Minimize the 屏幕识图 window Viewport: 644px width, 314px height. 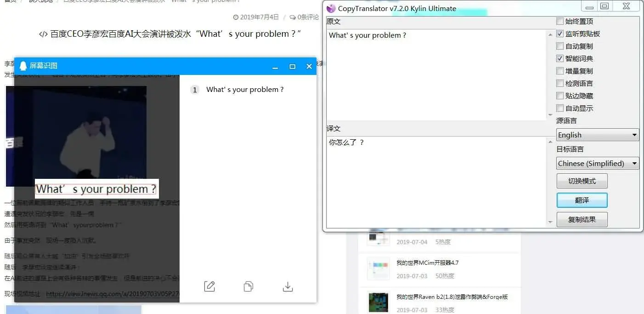coord(275,67)
